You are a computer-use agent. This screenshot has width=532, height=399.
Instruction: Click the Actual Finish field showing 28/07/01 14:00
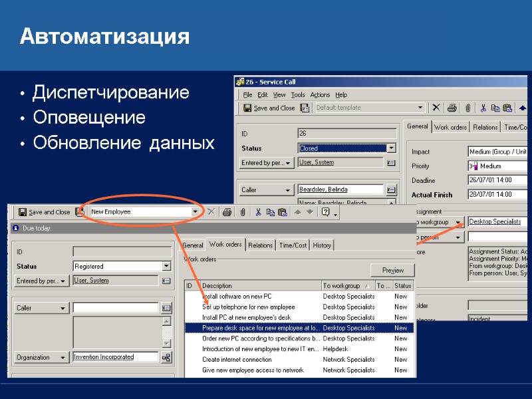pos(497,194)
